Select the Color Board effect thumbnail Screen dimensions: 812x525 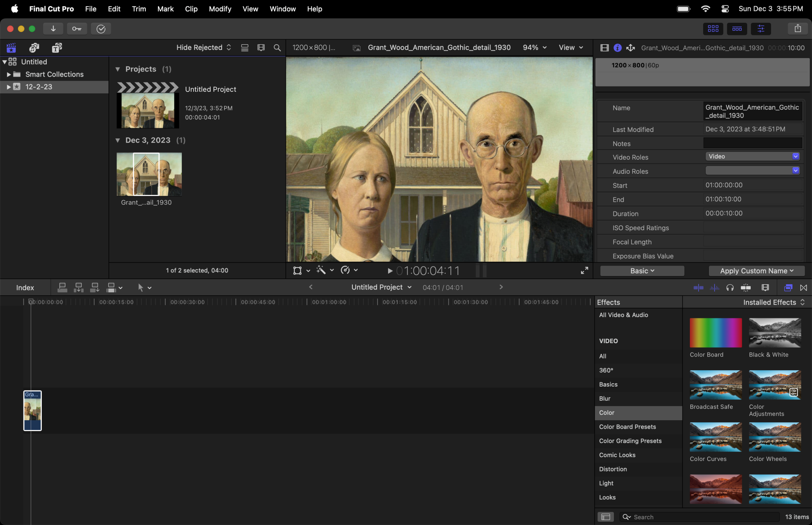[716, 333]
